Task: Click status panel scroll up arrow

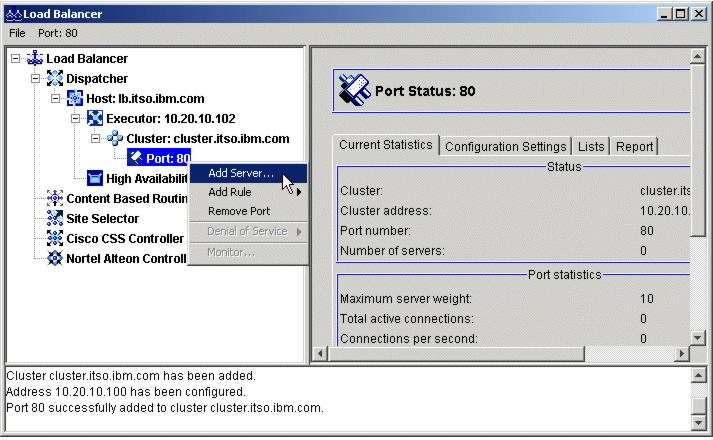Action: coord(697,57)
